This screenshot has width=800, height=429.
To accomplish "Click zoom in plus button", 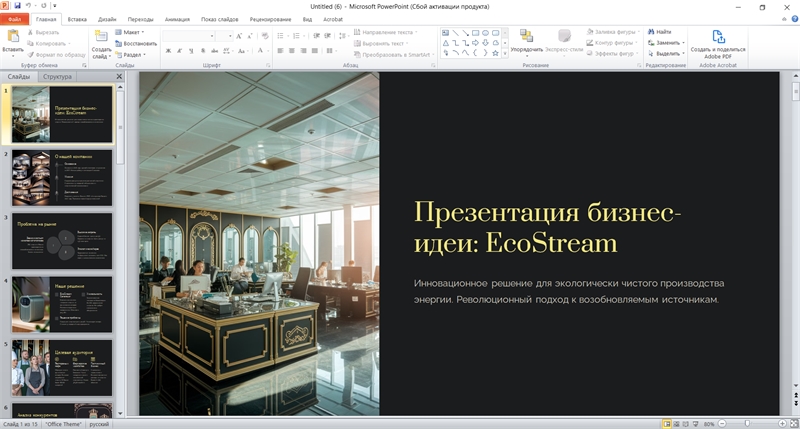I will 782,424.
